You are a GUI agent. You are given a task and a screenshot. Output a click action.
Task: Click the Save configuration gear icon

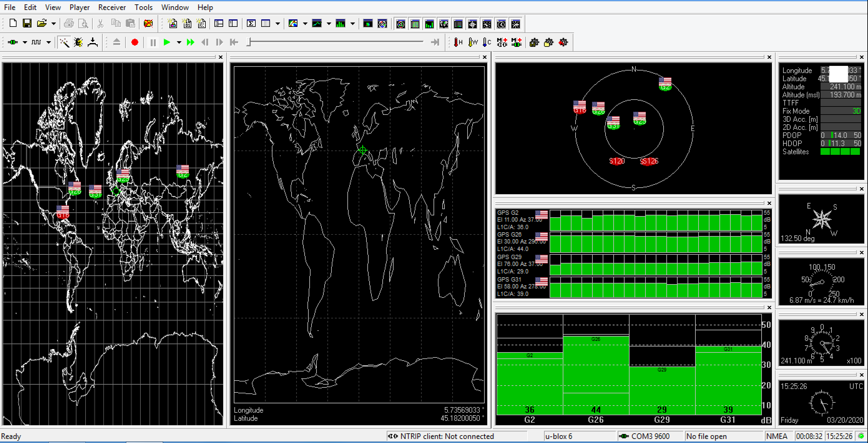(x=534, y=42)
